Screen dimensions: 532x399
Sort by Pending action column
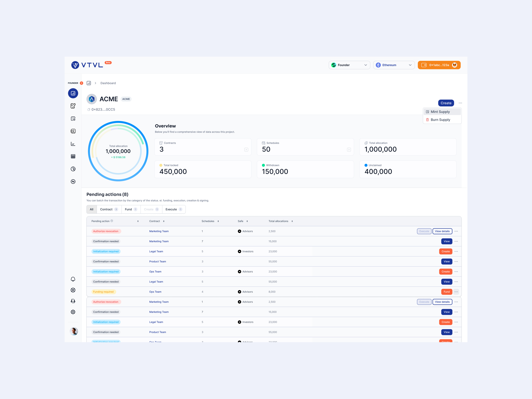pyautogui.click(x=138, y=221)
